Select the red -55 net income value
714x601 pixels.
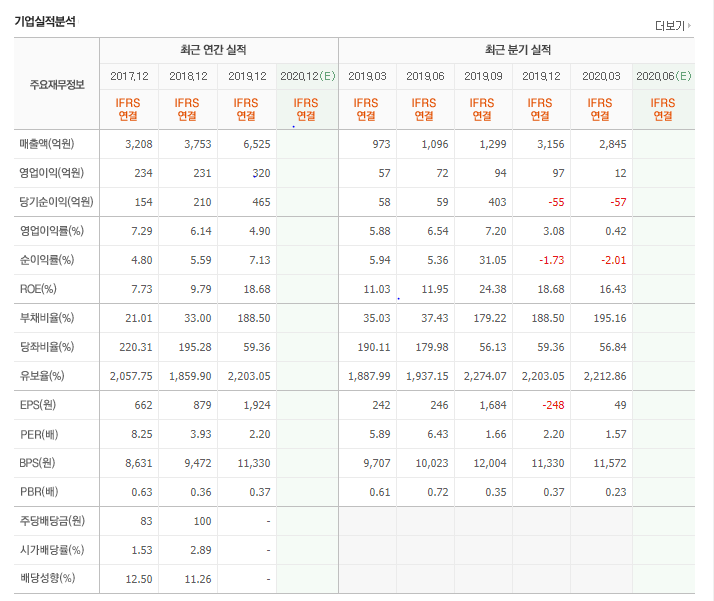556,202
